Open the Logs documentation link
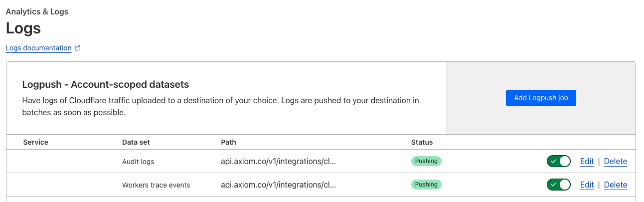The width and height of the screenshot is (644, 202). pyautogui.click(x=38, y=48)
